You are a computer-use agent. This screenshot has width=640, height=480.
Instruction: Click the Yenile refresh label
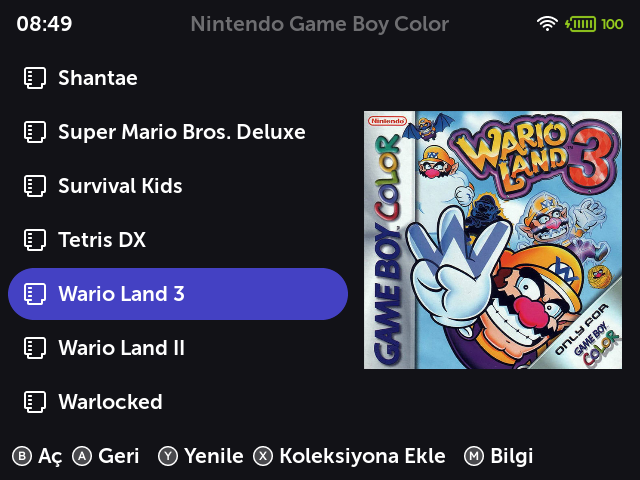[213, 456]
